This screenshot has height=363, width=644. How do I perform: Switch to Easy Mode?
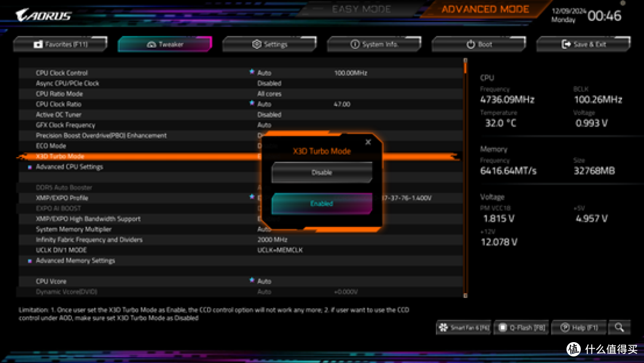[x=361, y=9]
